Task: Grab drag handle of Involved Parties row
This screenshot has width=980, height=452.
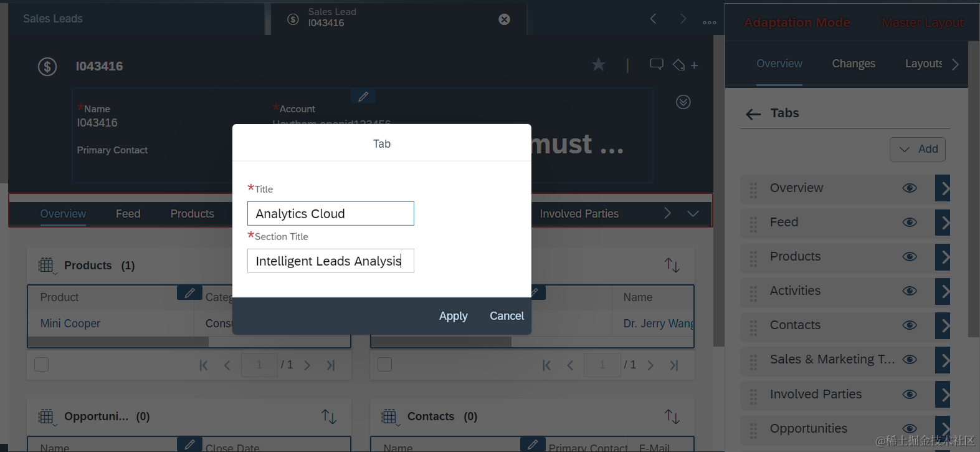Action: pos(753,397)
